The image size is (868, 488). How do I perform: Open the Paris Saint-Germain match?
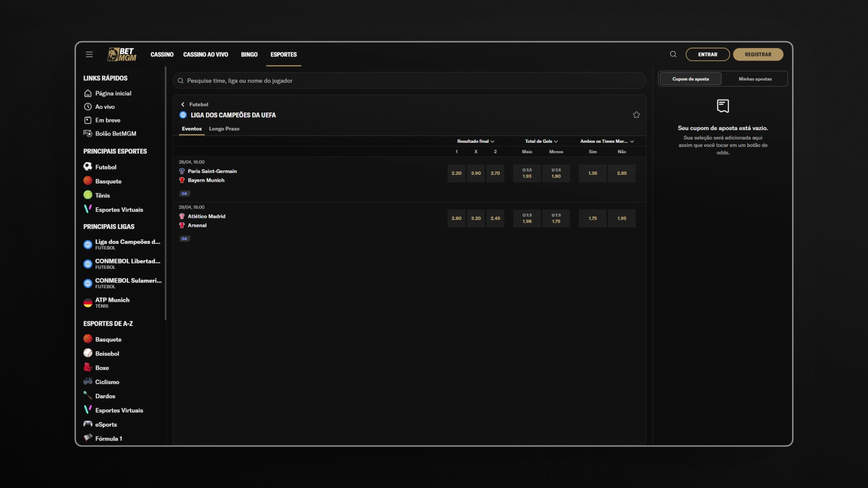point(212,171)
